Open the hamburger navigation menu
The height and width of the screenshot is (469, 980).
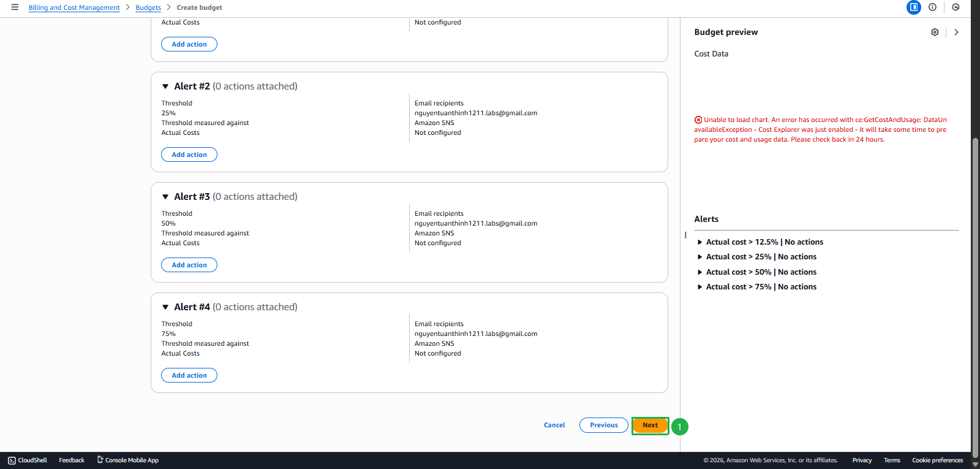pos(15,7)
